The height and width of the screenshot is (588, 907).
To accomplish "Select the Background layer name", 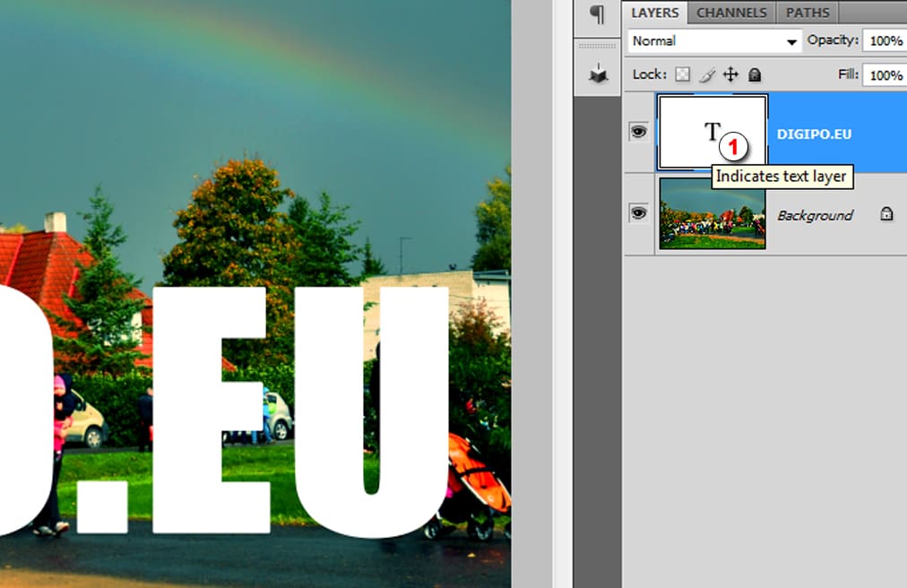I will point(815,215).
